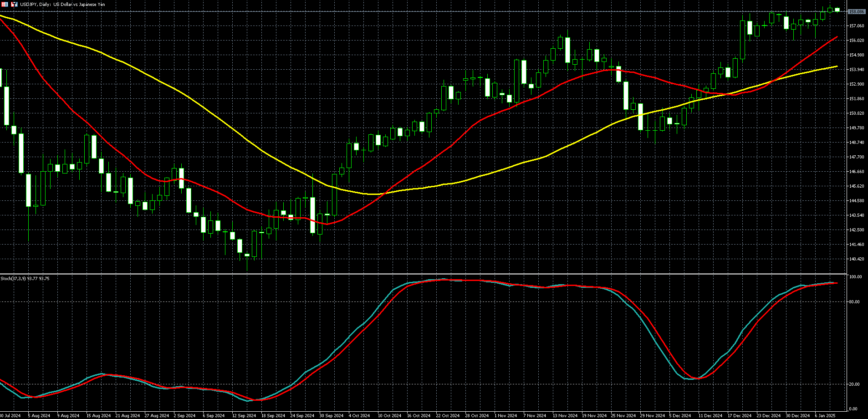Click the Stoch(37,3,9) indicator label
This screenshot has width=868, height=419.
[x=25, y=278]
